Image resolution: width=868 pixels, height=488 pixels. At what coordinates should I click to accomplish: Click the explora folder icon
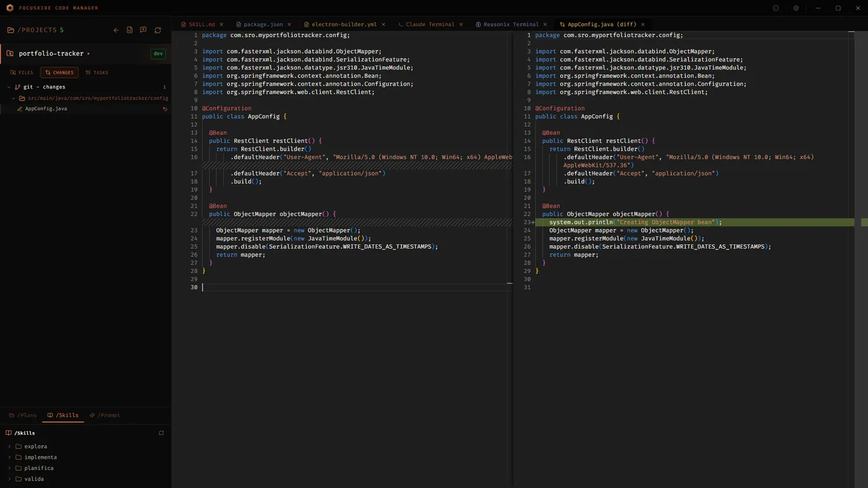coord(19,446)
